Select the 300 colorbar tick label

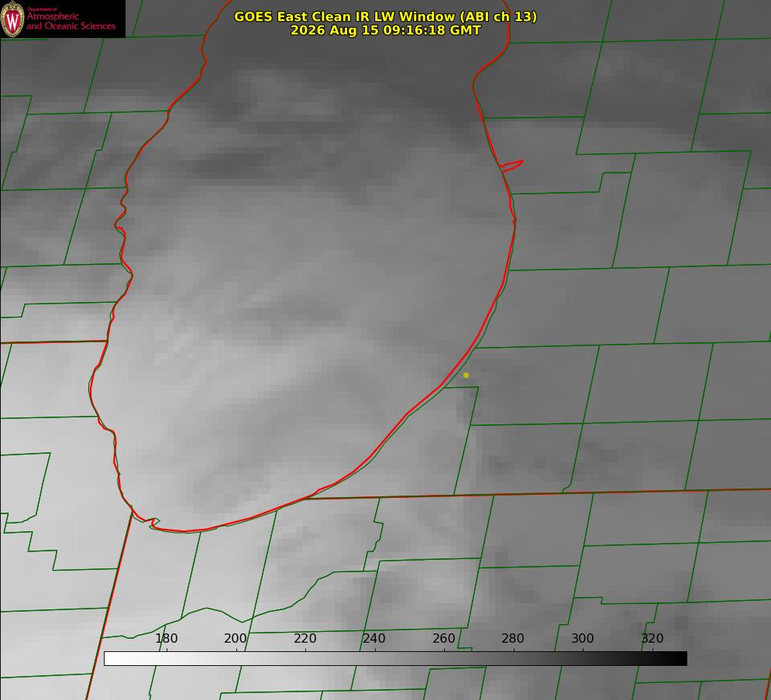pyautogui.click(x=583, y=638)
